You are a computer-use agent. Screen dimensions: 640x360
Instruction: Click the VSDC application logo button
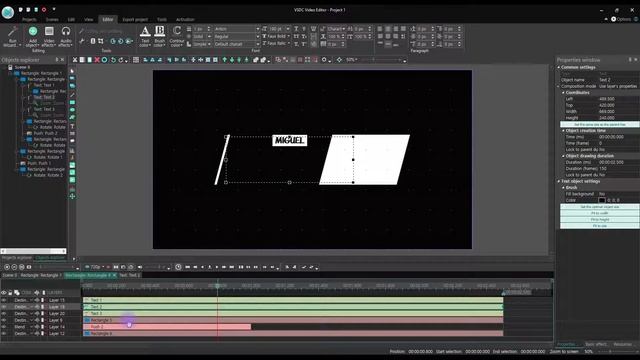8,13
